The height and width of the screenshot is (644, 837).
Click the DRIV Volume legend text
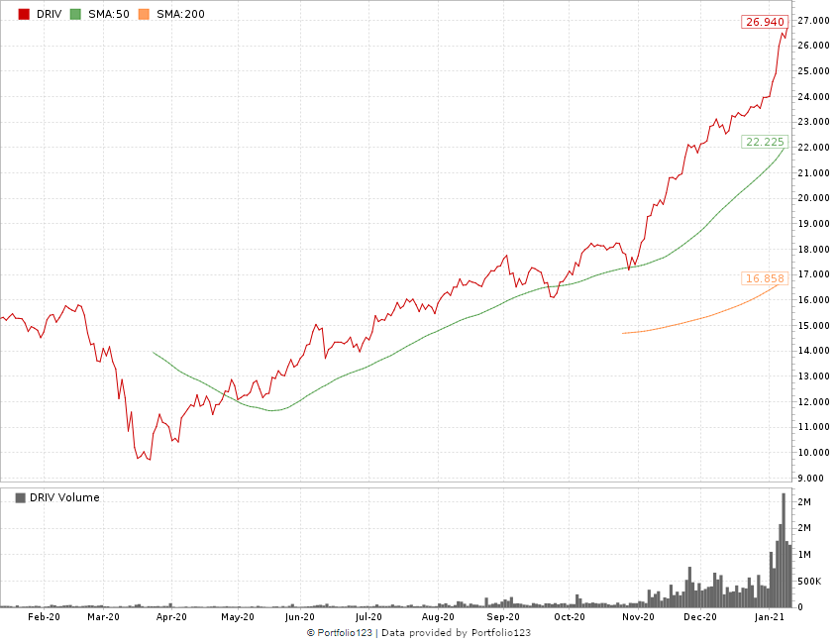[x=64, y=497]
